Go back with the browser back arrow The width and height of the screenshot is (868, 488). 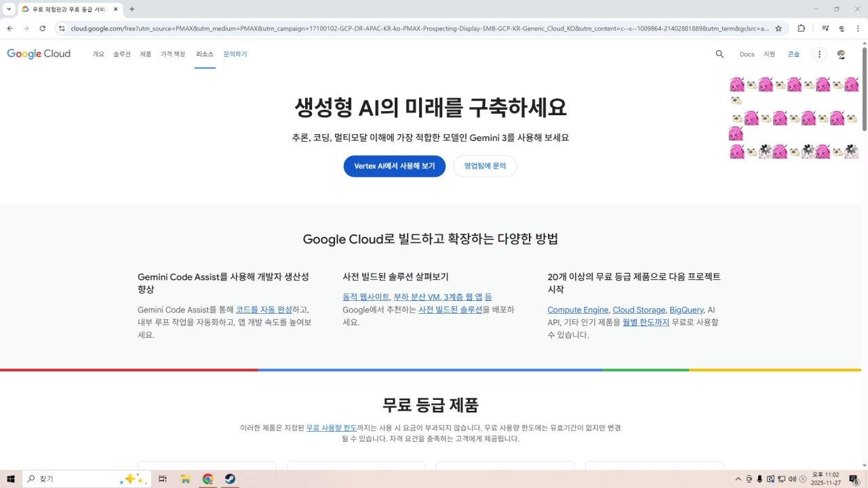[x=9, y=28]
